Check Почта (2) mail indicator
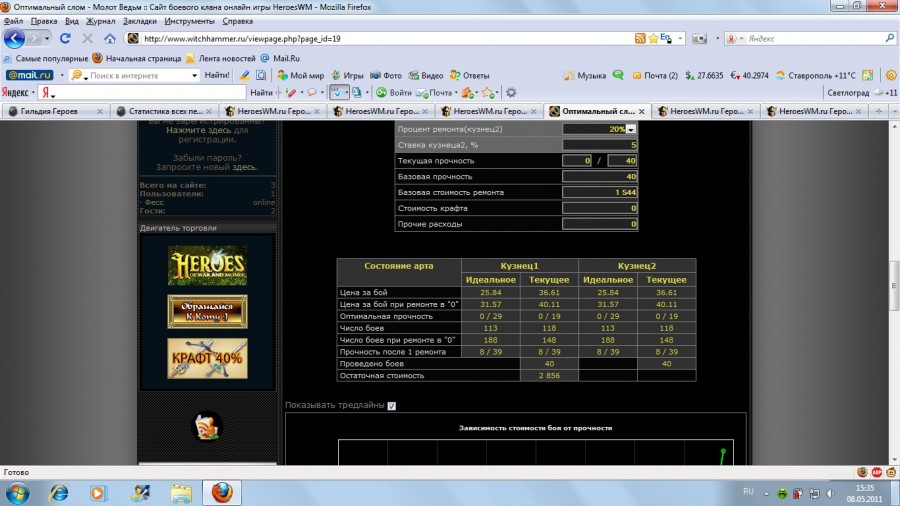This screenshot has width=900, height=506. pos(655,75)
